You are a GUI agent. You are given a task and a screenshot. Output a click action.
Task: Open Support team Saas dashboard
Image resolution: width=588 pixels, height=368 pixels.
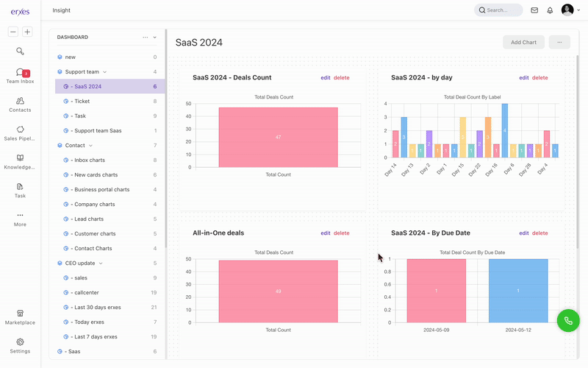tap(110, 131)
